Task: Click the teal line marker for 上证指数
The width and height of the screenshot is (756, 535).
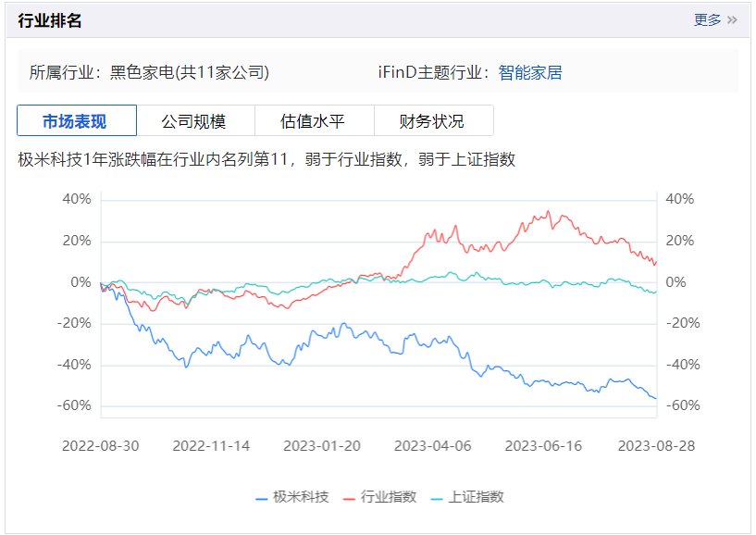Action: (x=437, y=497)
